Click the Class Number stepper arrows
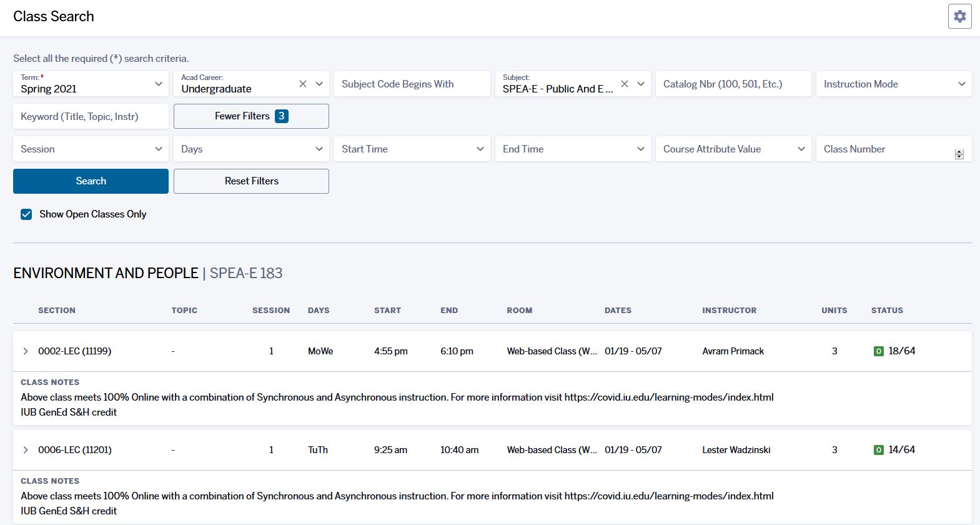980x525 pixels. (959, 154)
